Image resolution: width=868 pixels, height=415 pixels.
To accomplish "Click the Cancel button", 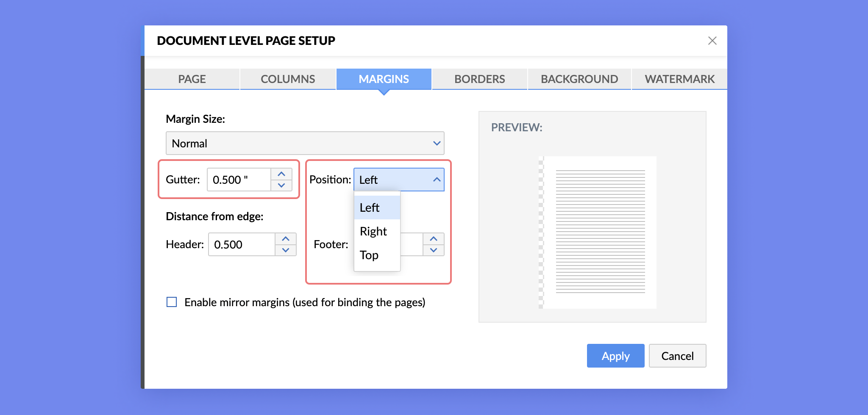I will [x=677, y=356].
